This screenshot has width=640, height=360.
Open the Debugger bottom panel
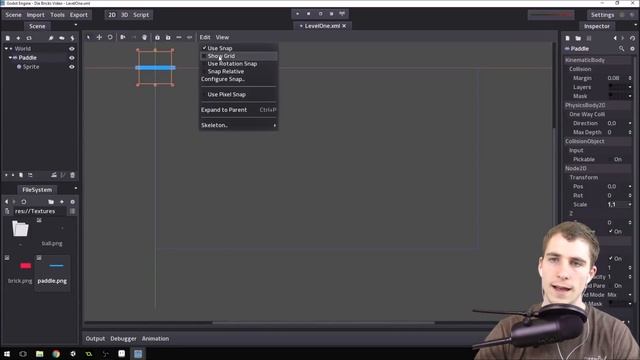[x=123, y=338]
